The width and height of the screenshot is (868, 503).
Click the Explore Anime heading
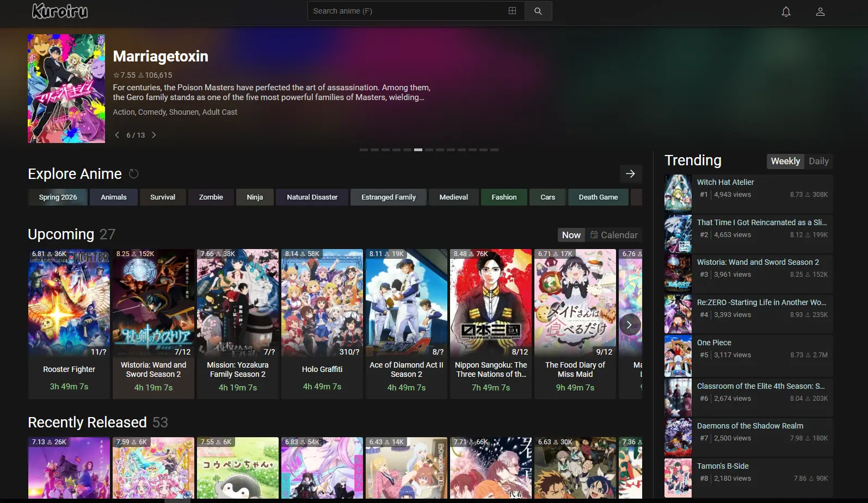75,174
